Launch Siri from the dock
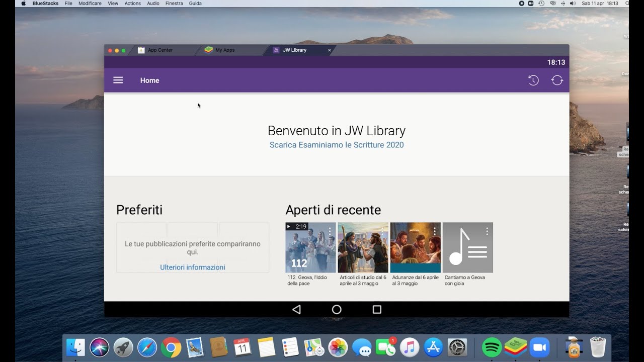 100,347
